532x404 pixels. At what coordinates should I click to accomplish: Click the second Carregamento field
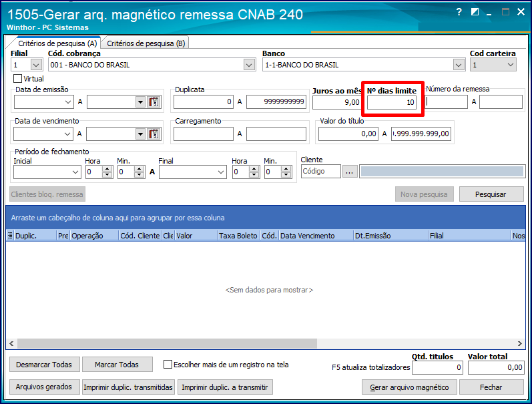click(x=276, y=134)
